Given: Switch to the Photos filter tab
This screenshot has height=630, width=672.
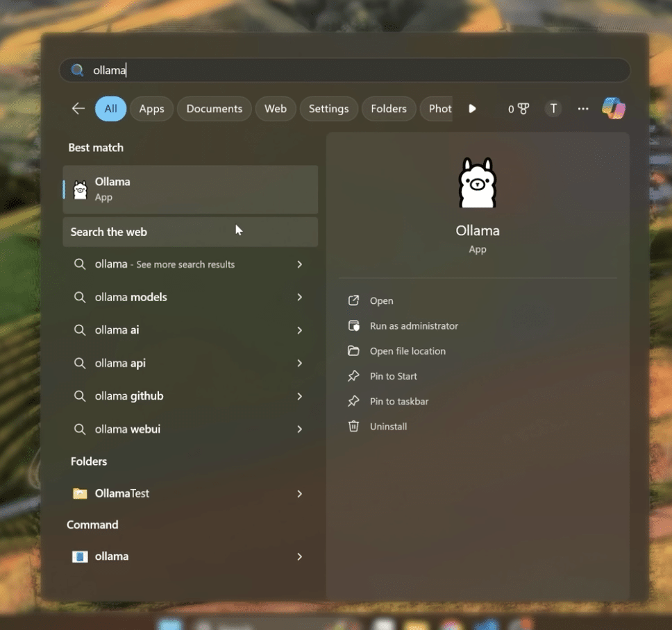Looking at the screenshot, I should click(x=437, y=109).
